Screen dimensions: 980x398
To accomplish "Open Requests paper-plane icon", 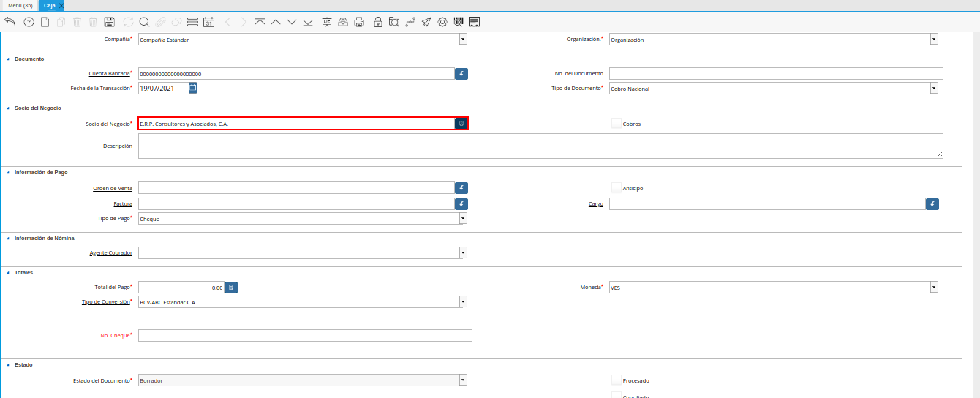I will tap(426, 22).
